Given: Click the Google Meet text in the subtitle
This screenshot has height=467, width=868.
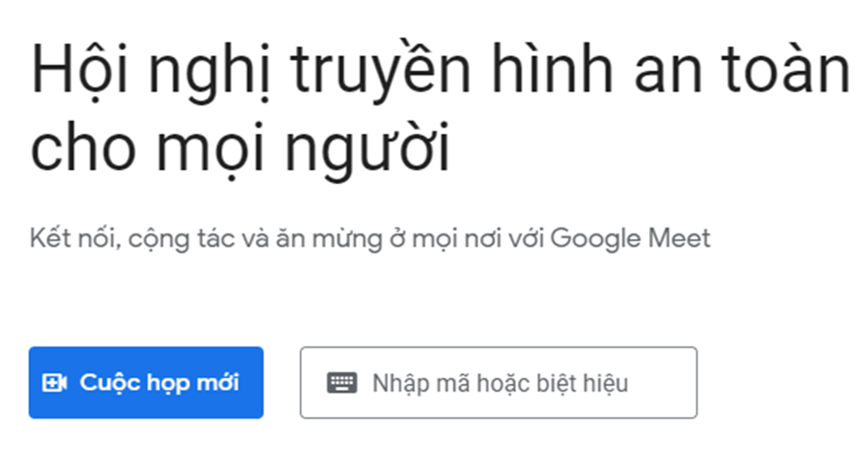Looking at the screenshot, I should 630,238.
